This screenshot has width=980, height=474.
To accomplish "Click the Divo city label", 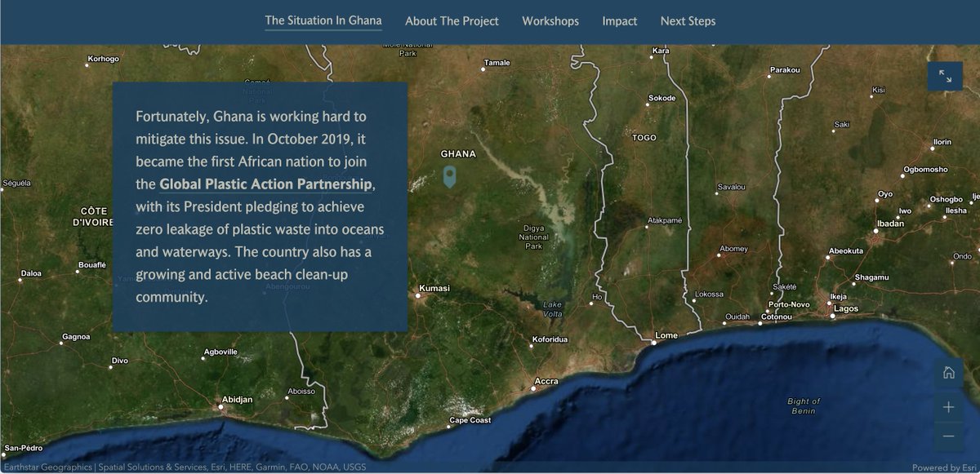I will click(120, 360).
